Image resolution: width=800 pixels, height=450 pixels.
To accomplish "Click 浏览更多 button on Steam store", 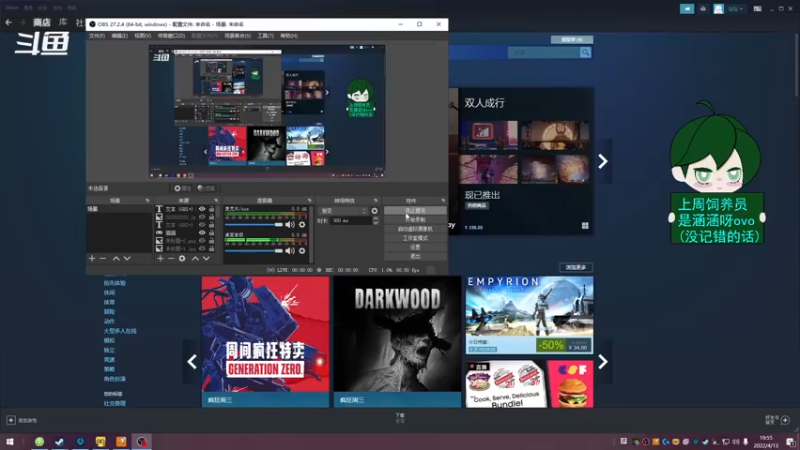I will (576, 267).
